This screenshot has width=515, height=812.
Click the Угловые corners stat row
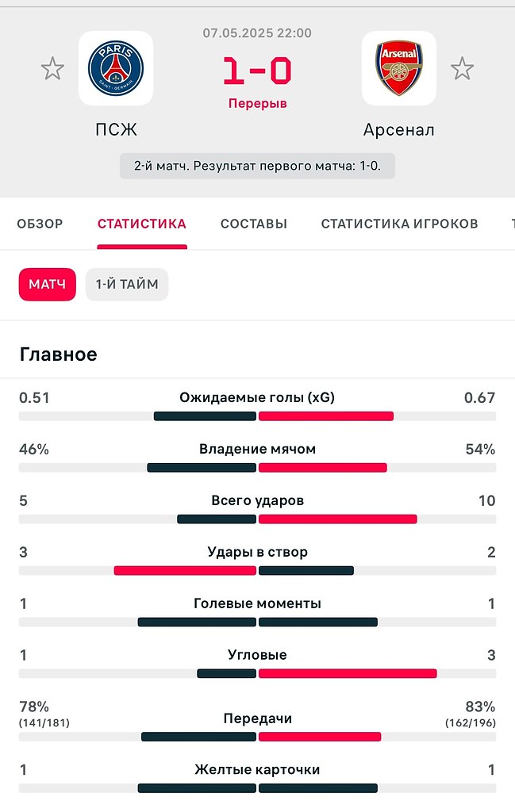257,664
